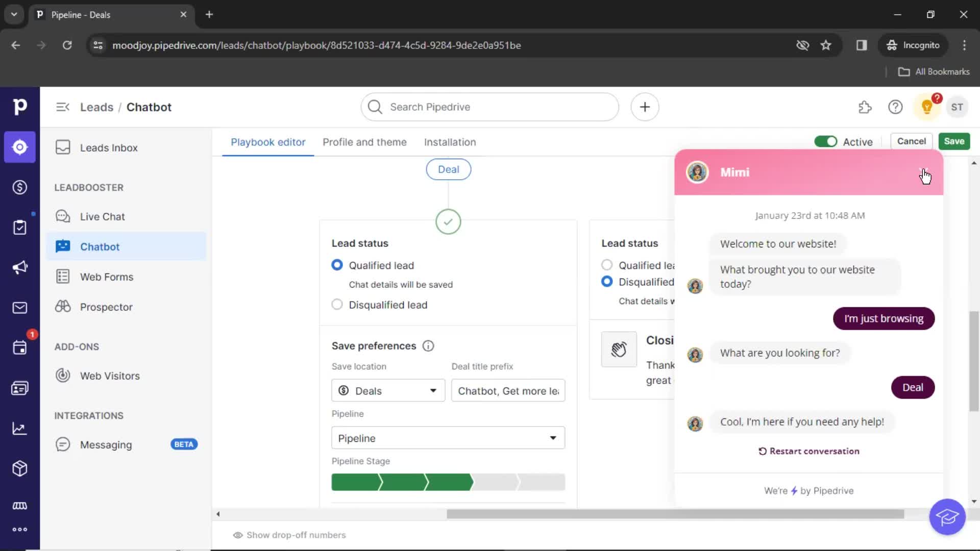Image resolution: width=980 pixels, height=551 pixels.
Task: Toggle the Active chatbot switch
Action: coord(825,141)
